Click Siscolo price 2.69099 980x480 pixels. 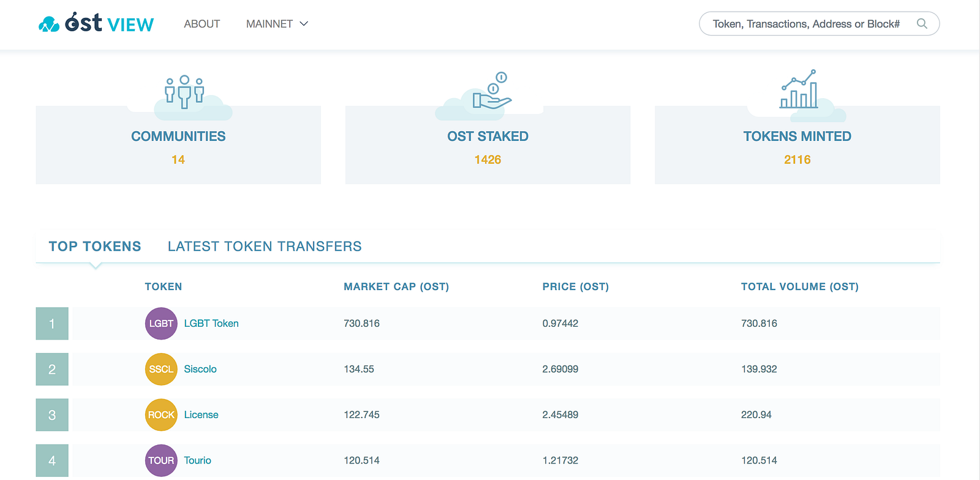560,369
